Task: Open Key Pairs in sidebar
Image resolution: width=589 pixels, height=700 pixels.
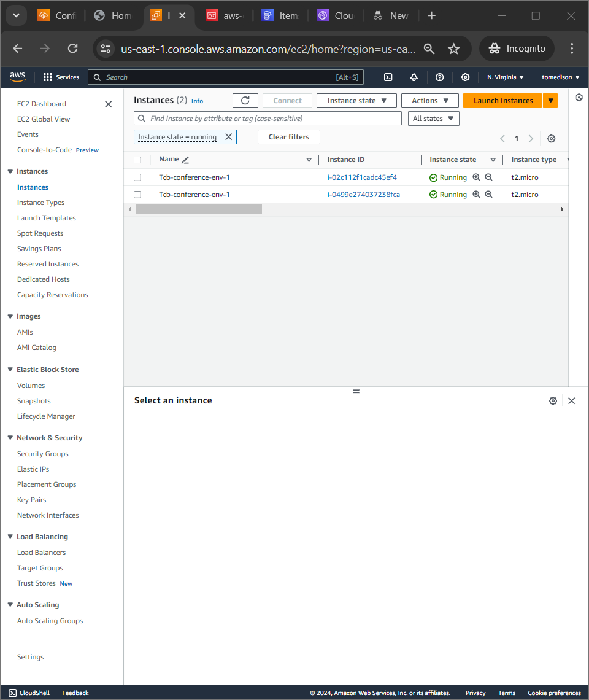Action: coord(32,500)
